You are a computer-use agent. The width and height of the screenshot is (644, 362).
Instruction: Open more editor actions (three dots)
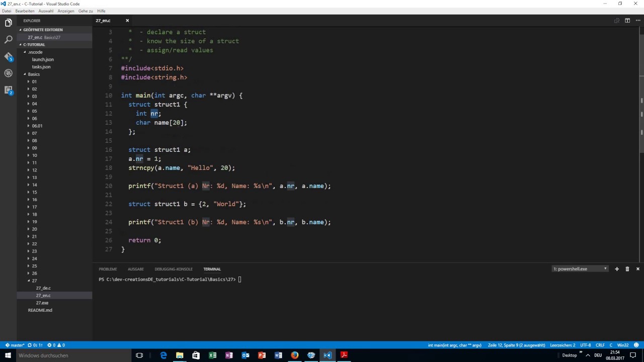pyautogui.click(x=638, y=21)
